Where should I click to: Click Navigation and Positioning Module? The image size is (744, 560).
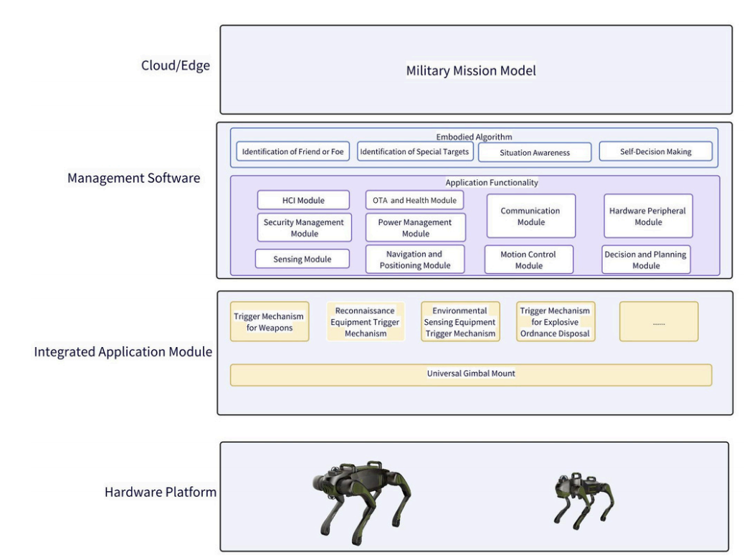click(414, 259)
